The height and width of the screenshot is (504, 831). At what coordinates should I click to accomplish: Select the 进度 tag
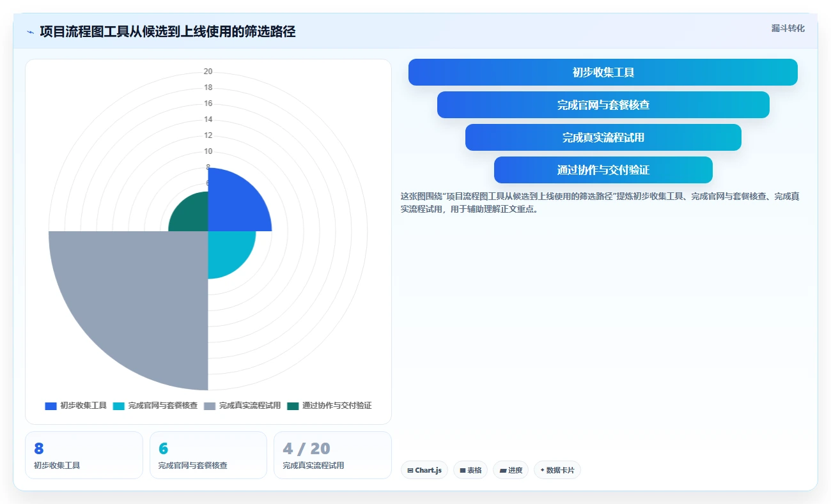coord(511,470)
